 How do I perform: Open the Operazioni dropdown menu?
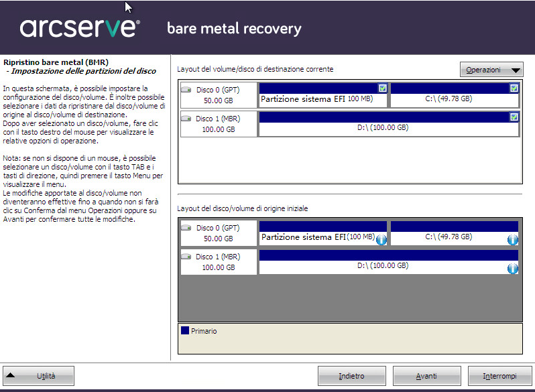pyautogui.click(x=491, y=70)
